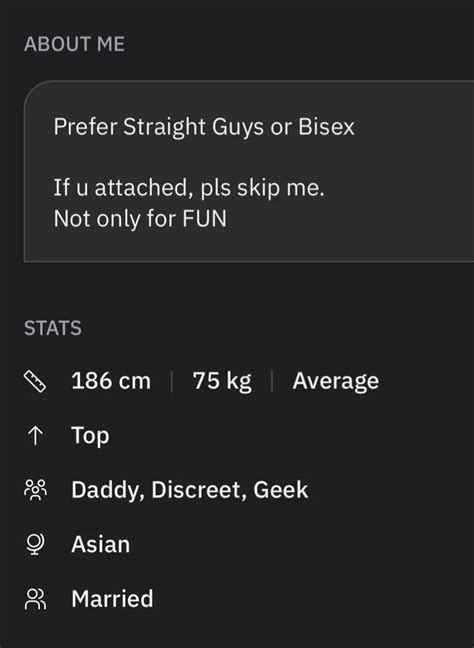Select the 75 kg weight value
The image size is (474, 648).
tap(222, 381)
